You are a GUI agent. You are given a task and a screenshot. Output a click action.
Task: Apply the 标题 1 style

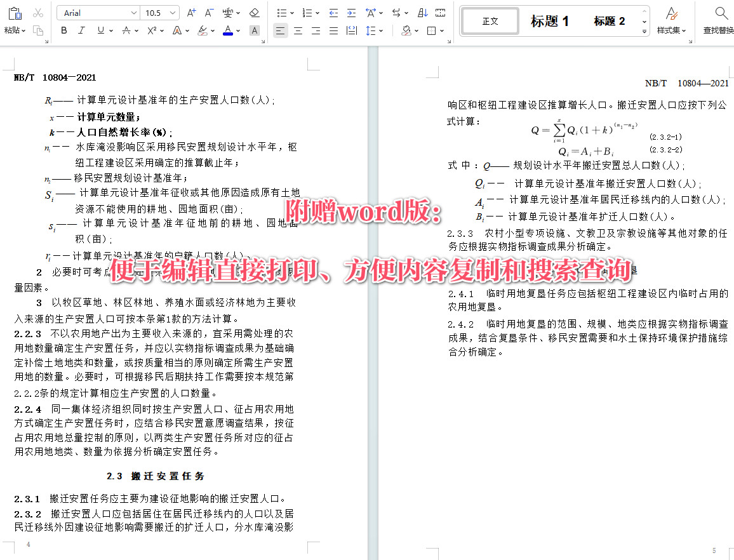tap(549, 20)
